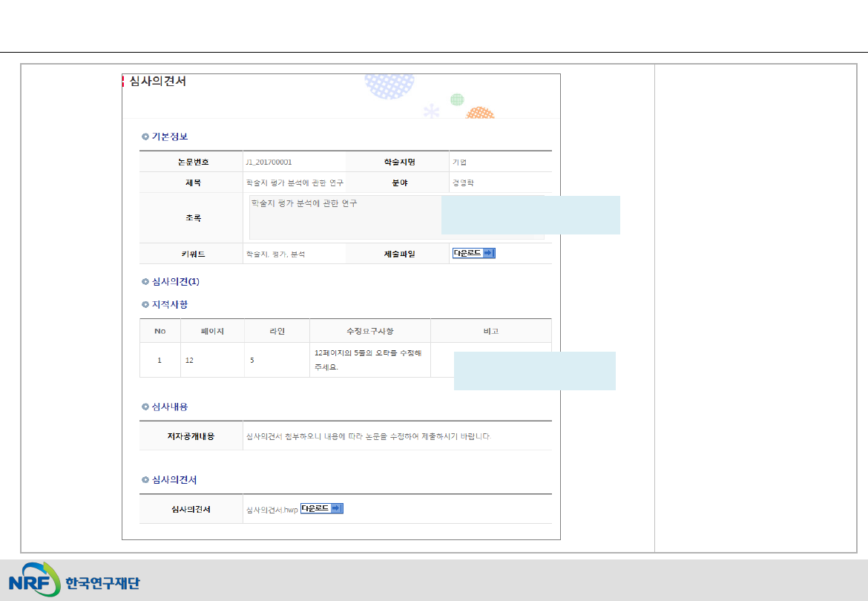Click the correction request text about 12페이지
The image size is (868, 601).
368,360
